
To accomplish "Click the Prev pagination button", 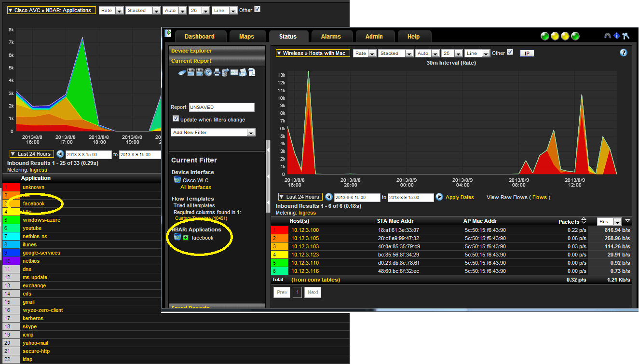I will pos(282,292).
